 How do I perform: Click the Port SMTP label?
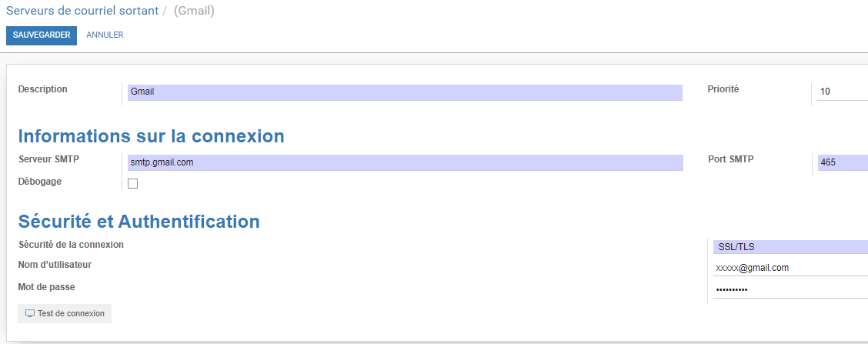pyautogui.click(x=731, y=159)
